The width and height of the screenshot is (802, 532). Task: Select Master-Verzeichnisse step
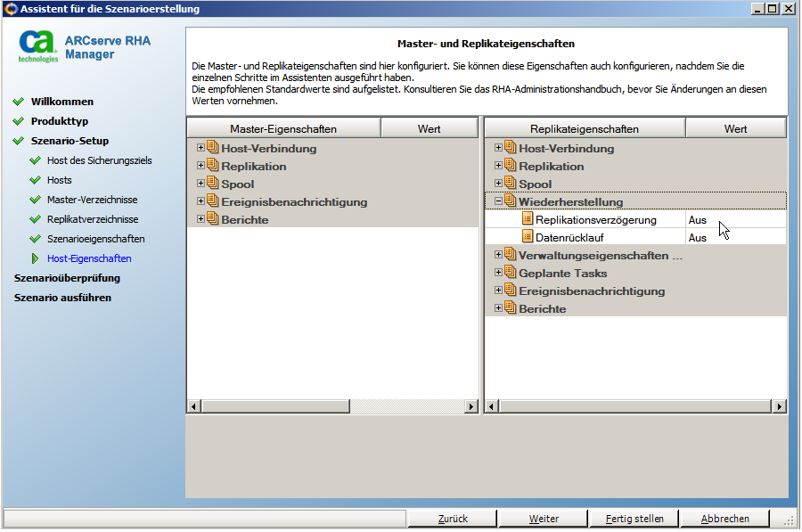(x=92, y=200)
